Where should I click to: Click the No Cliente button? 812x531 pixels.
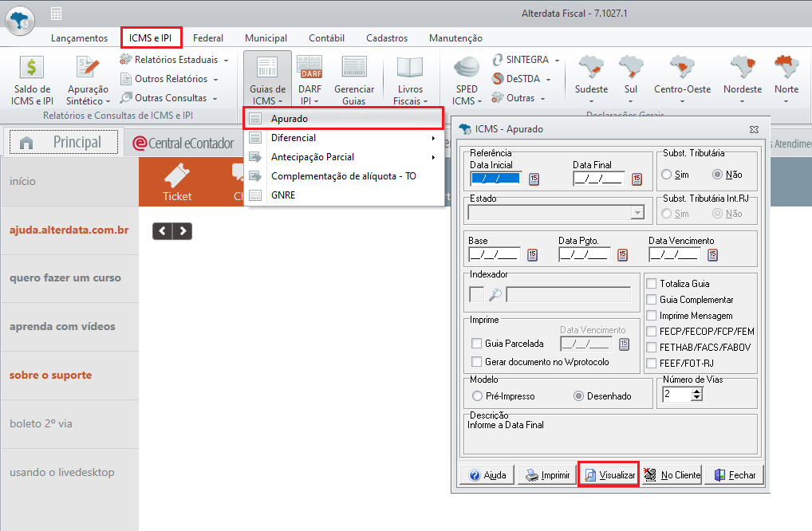coord(672,474)
